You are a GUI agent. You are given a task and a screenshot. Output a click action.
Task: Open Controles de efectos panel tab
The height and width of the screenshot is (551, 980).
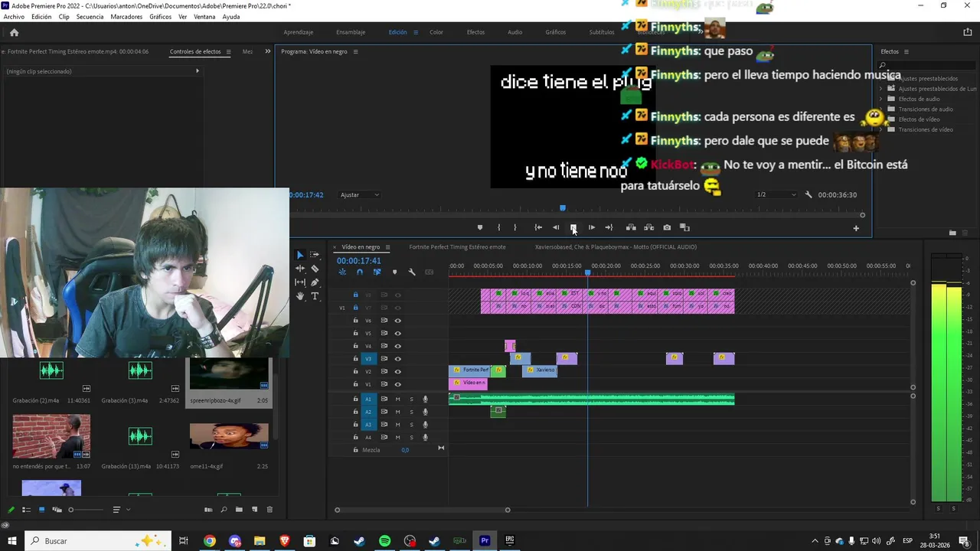[195, 51]
